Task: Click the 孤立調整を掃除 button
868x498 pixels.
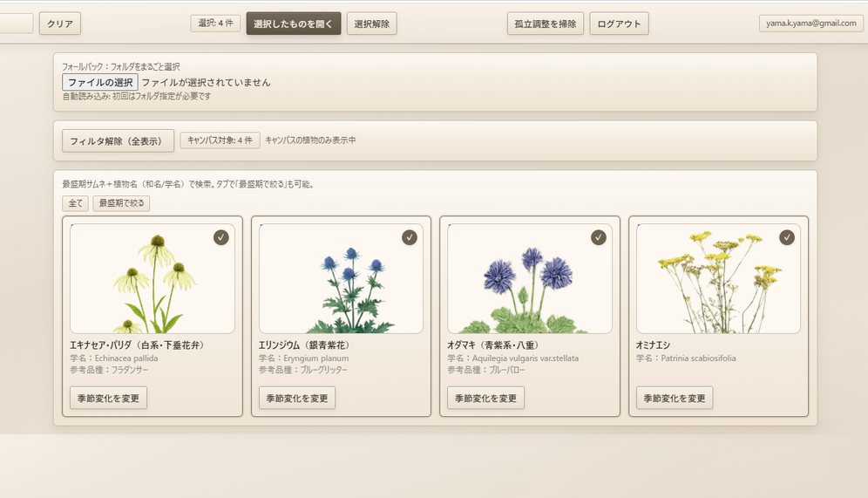Action: 546,24
